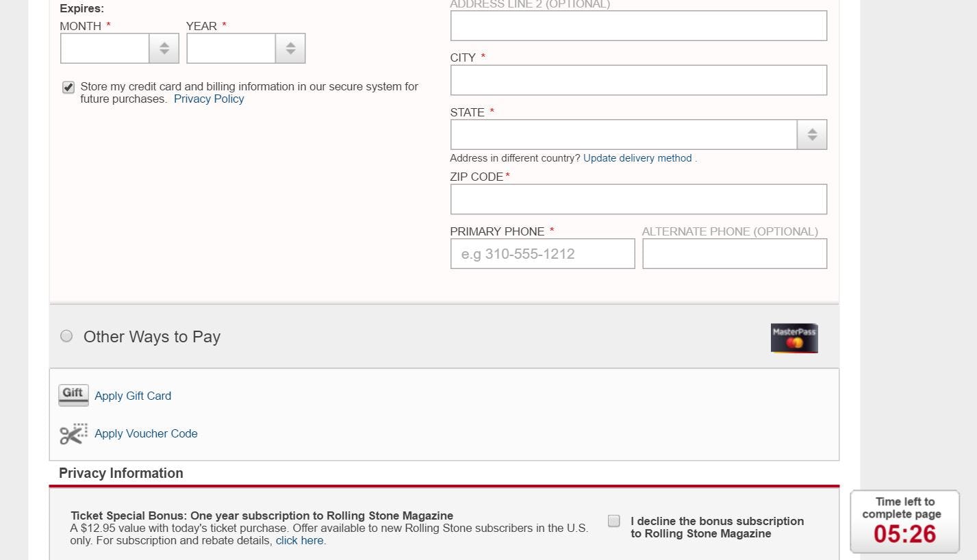Image resolution: width=977 pixels, height=560 pixels.
Task: Uncheck Store my credit card checkbox
Action: [x=68, y=87]
